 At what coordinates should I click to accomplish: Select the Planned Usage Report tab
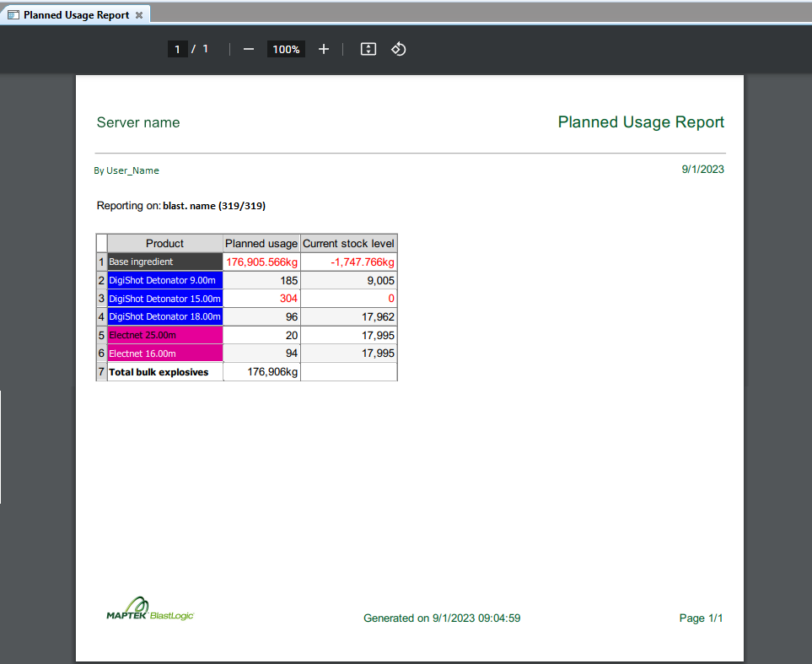pos(76,14)
